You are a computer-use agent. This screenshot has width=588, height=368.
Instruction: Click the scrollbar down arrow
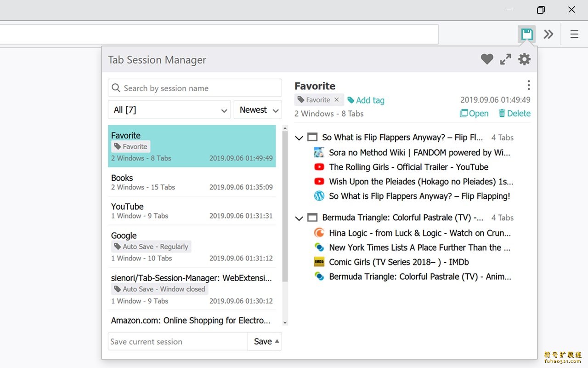285,323
